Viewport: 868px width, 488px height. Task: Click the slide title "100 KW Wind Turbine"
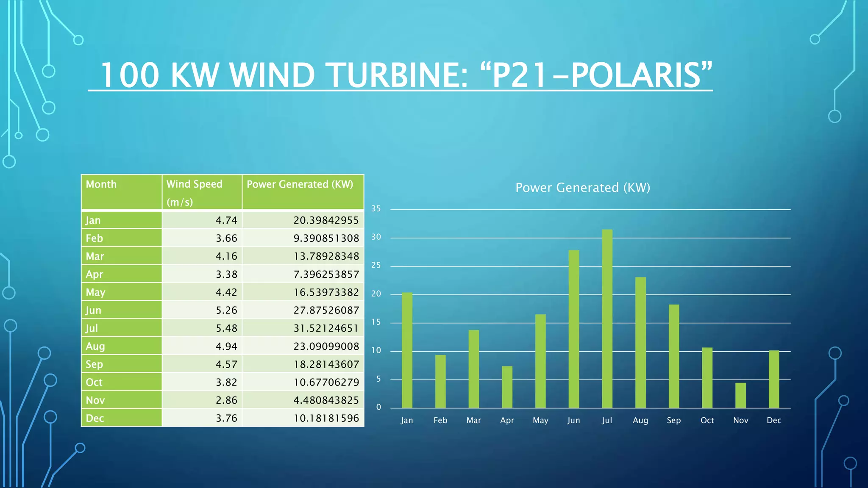pos(406,75)
